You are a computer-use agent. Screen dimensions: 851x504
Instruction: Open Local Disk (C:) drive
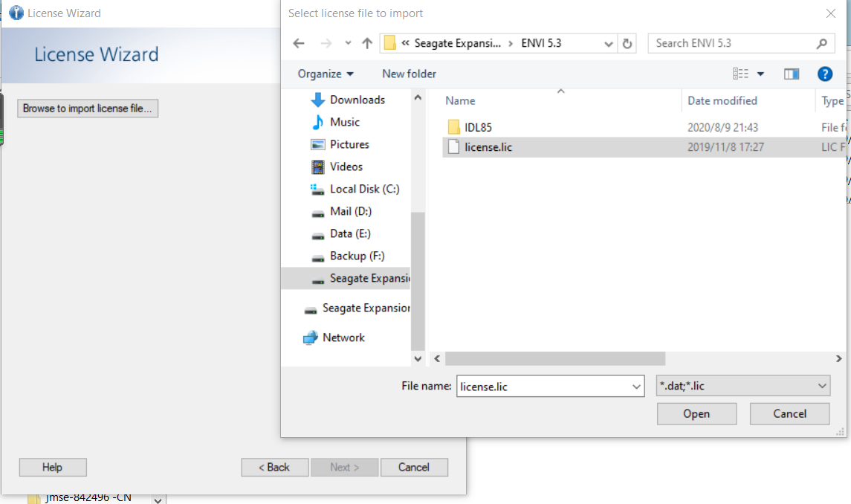[x=361, y=189]
